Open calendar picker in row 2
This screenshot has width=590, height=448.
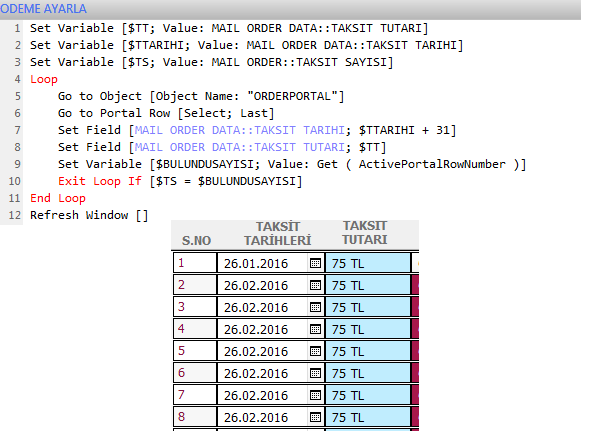click(315, 286)
